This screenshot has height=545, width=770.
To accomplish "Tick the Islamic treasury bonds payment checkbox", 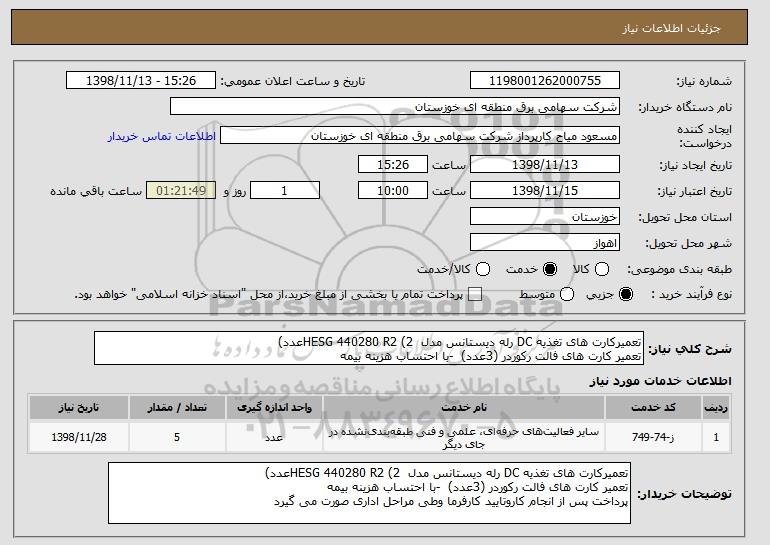I will click(475, 295).
